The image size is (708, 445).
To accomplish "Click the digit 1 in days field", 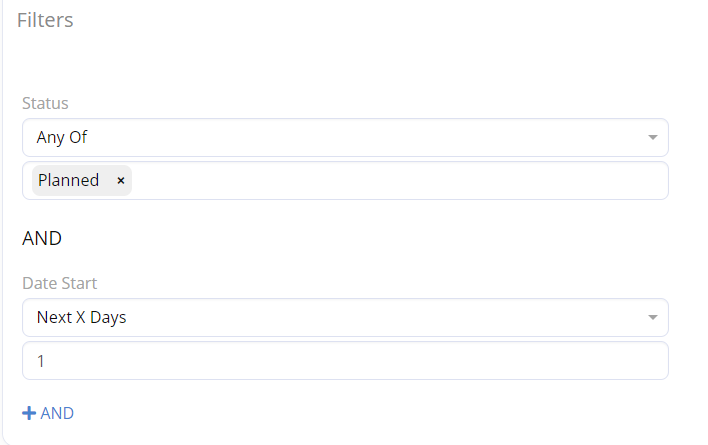I will [x=41, y=361].
